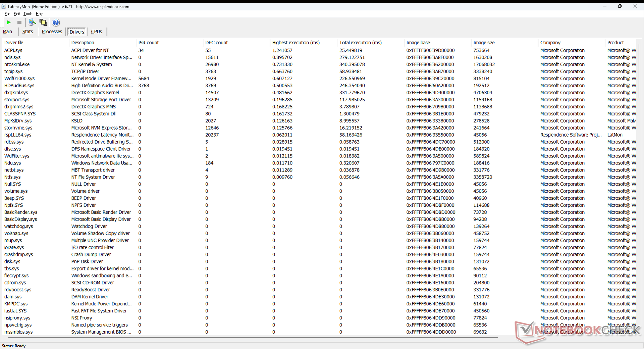
Task: Click the NT File System Driver description
Action: [93, 177]
